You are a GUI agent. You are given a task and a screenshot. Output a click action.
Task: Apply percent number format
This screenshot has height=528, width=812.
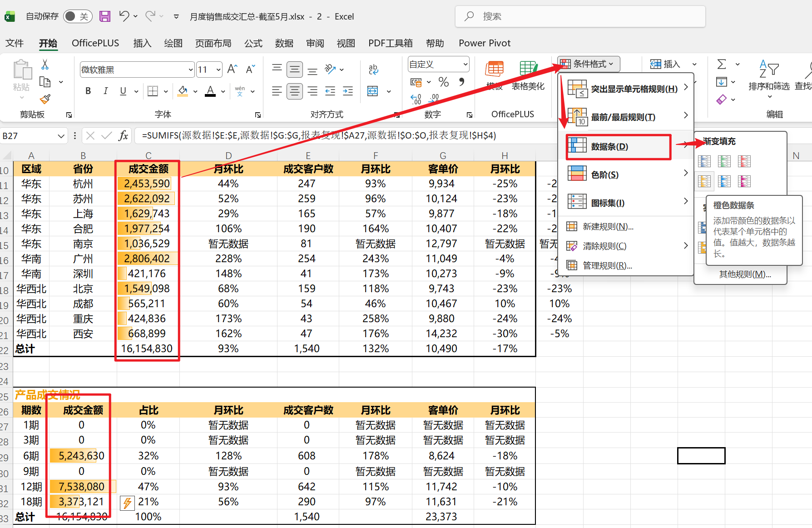(x=444, y=82)
